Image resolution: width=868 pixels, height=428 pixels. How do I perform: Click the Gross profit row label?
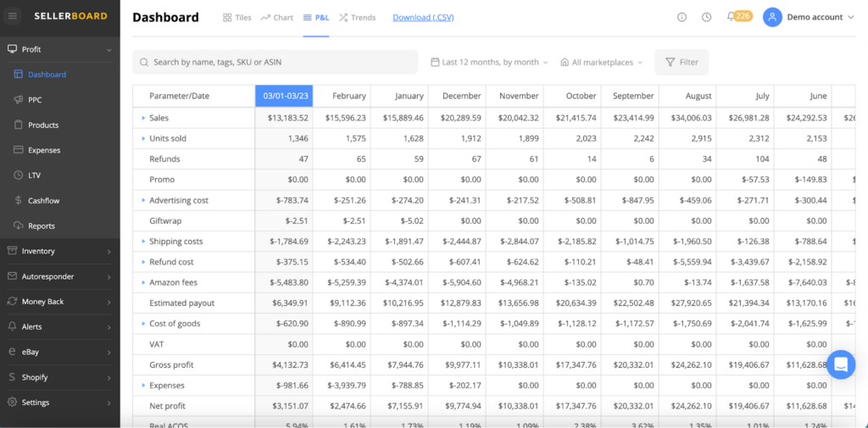pyautogui.click(x=171, y=365)
